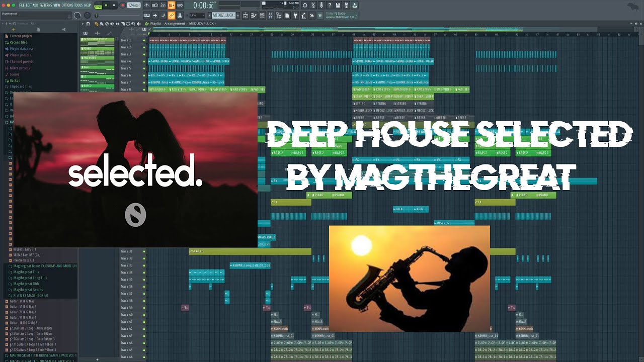Expand Recent files in browser

19,43
